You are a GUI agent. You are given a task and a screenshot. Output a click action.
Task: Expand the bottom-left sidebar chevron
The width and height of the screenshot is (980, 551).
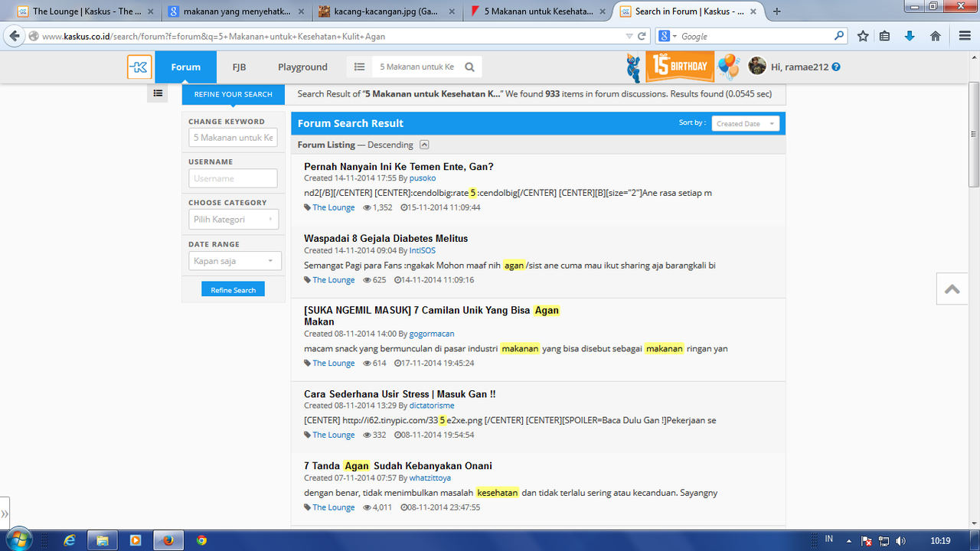coord(5,514)
